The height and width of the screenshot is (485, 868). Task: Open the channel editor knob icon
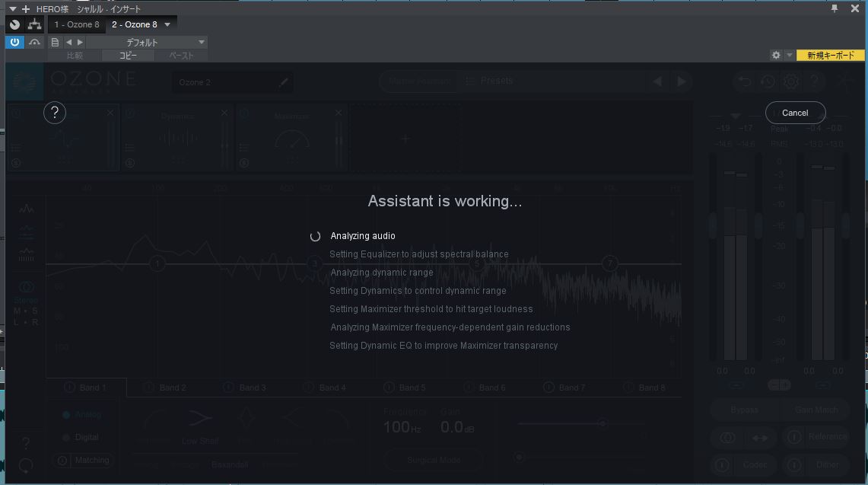[15, 24]
